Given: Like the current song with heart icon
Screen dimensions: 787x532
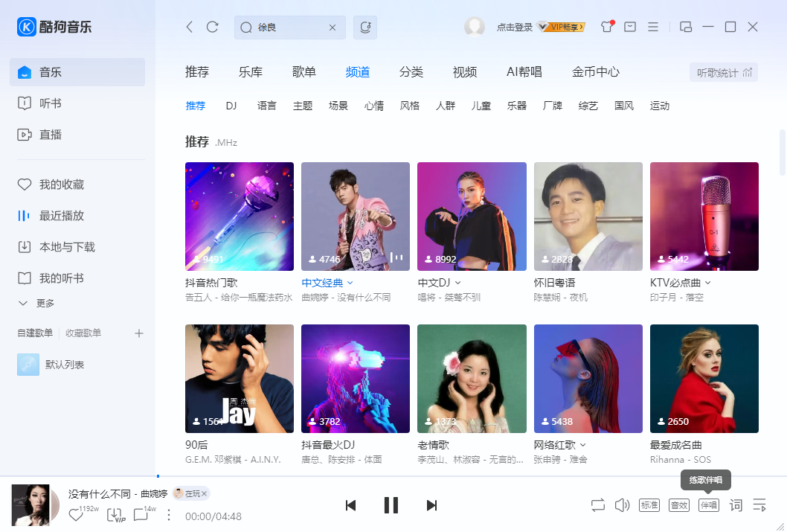Looking at the screenshot, I should [76, 515].
